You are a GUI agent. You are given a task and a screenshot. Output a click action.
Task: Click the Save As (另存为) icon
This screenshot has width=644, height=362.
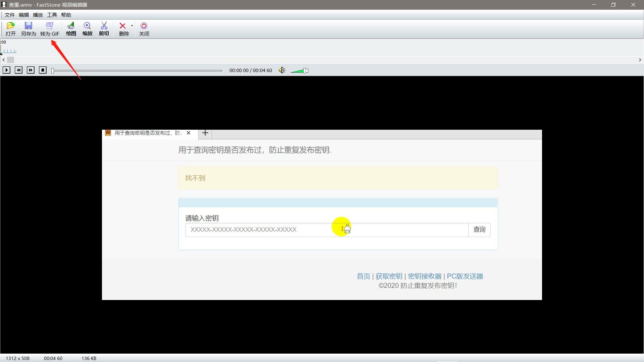pos(29,29)
